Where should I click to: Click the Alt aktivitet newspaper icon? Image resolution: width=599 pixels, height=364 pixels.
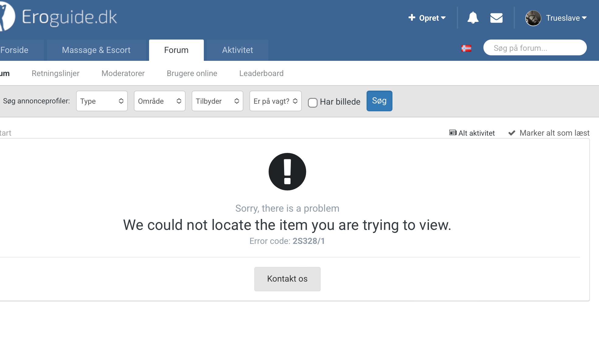453,133
